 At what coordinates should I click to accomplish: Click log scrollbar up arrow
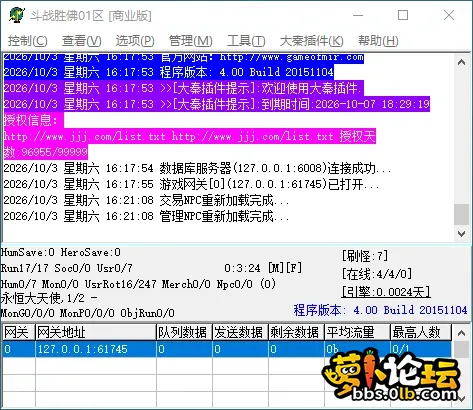tap(461, 62)
